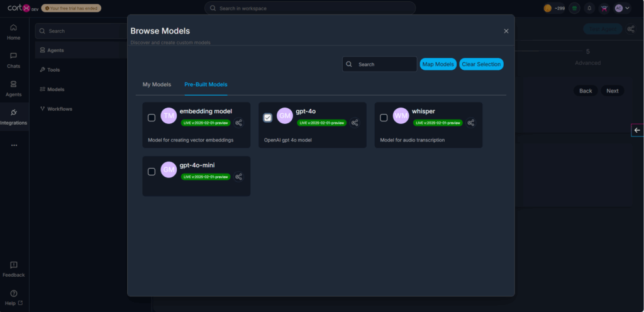Open Agents in the left navigation rail
The width and height of the screenshot is (644, 312).
point(14,89)
